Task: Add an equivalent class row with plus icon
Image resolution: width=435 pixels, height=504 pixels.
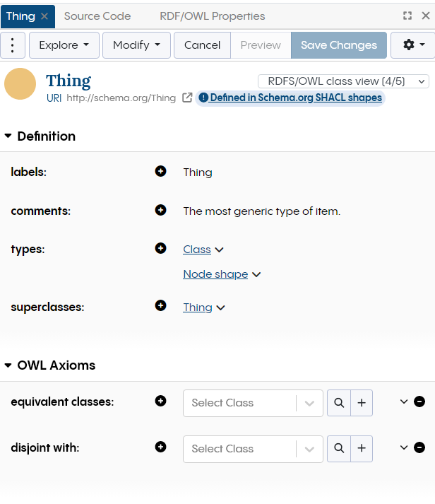Action: [x=160, y=401]
